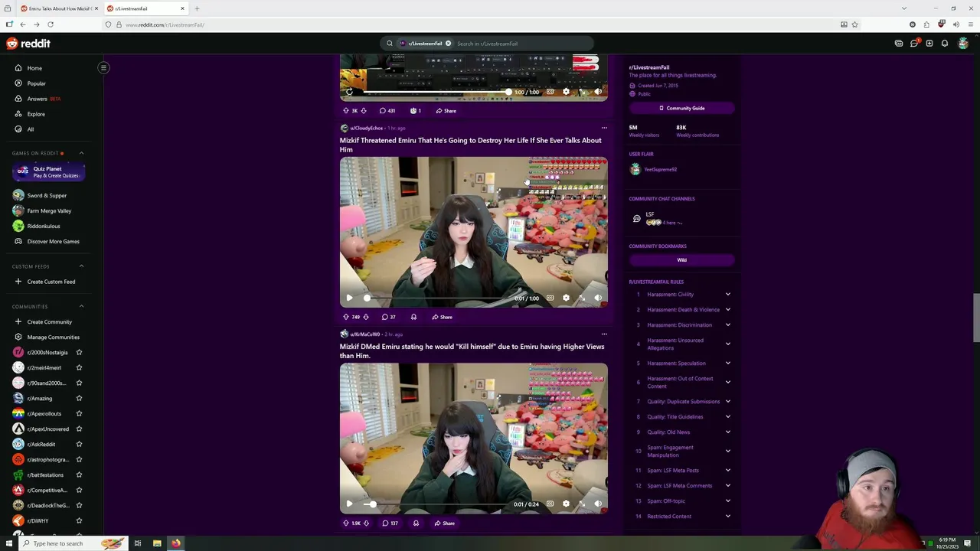Downvote the post with 1.9K votes
This screenshot has width=980, height=551.
click(366, 523)
